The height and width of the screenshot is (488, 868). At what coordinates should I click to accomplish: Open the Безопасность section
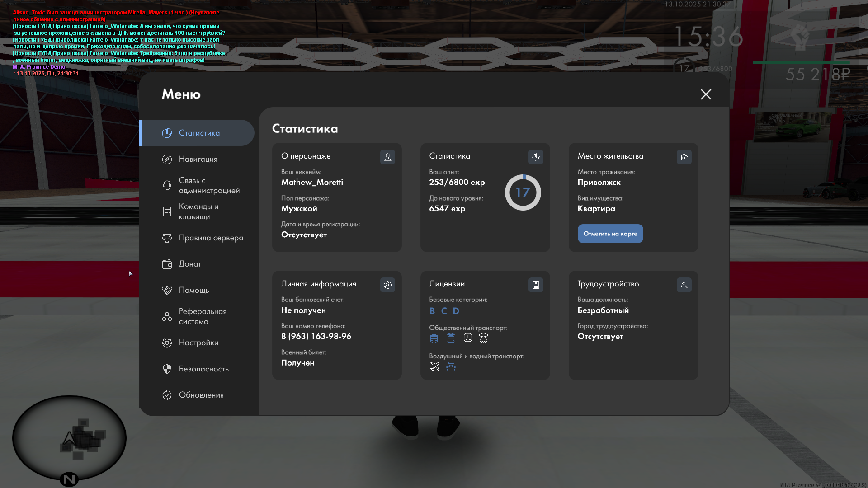click(203, 369)
